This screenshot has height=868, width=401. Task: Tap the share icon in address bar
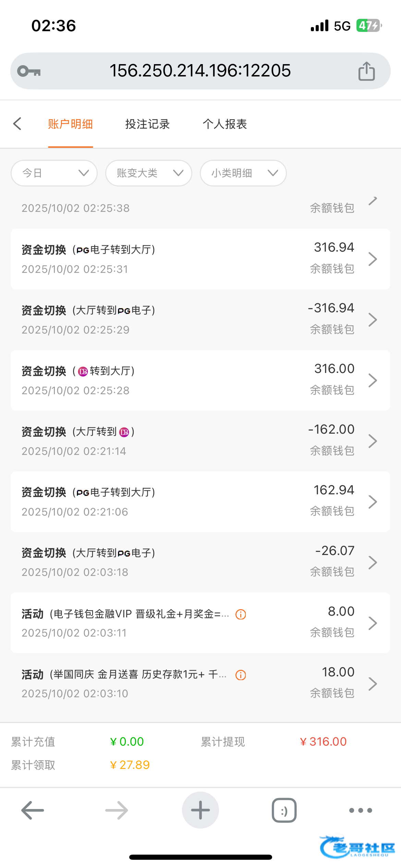click(x=366, y=71)
